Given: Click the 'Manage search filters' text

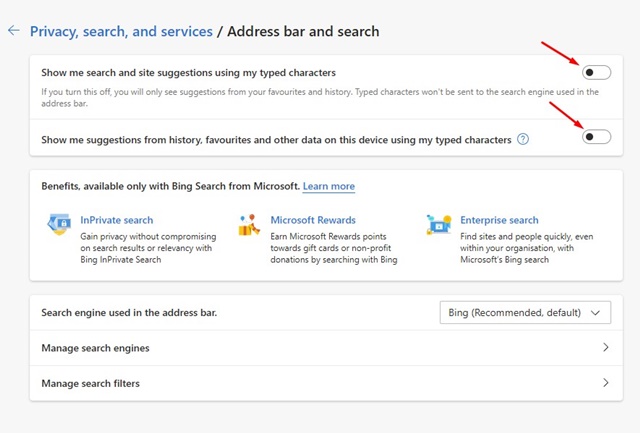Looking at the screenshot, I should 91,384.
